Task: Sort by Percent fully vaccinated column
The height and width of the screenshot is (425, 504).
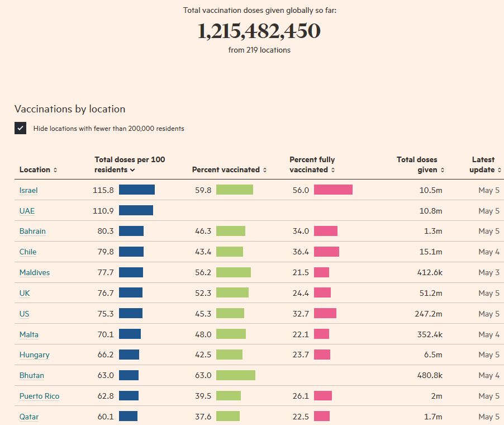Action: 312,164
